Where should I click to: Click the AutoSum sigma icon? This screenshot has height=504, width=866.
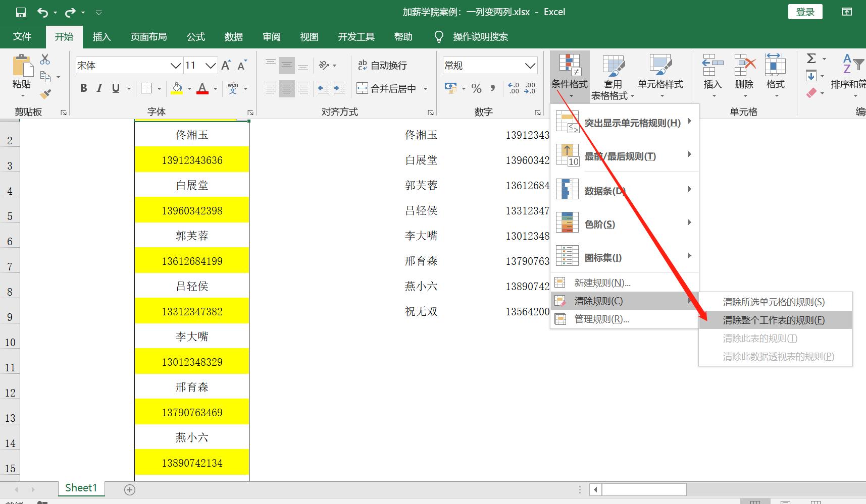point(812,59)
